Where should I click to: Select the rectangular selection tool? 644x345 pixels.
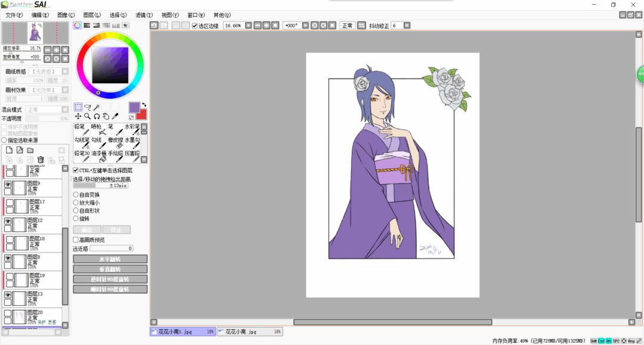[x=78, y=107]
